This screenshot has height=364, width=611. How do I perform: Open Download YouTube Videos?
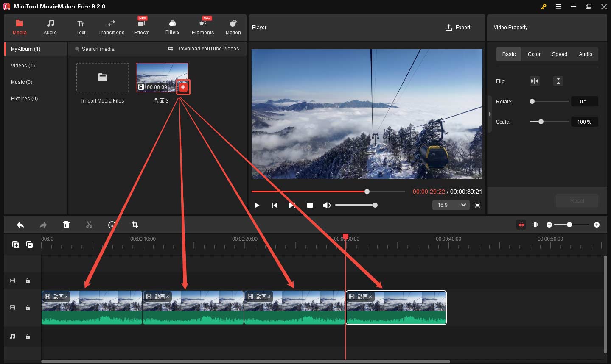(x=203, y=49)
